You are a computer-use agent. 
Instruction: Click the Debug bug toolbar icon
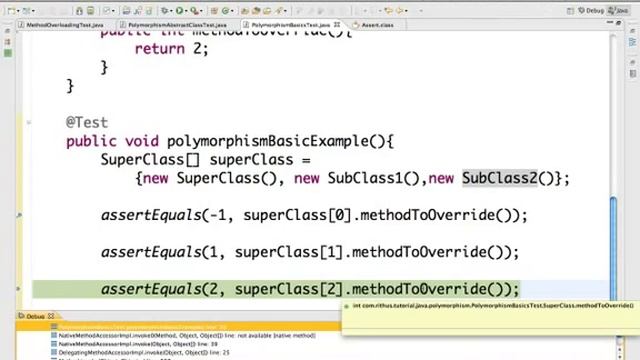[165, 11]
